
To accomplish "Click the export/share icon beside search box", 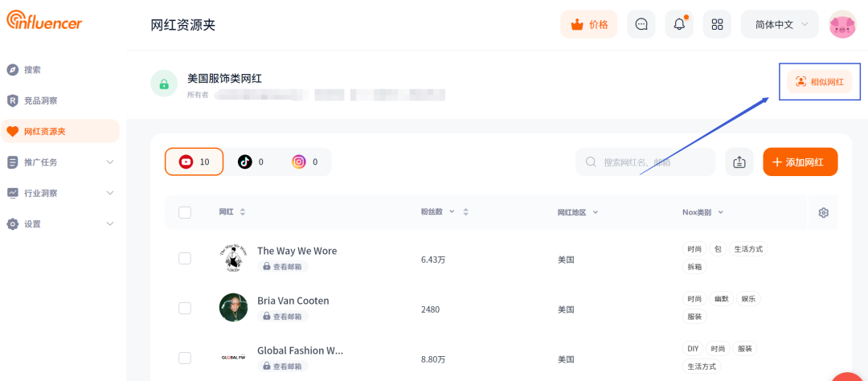I will [x=739, y=162].
